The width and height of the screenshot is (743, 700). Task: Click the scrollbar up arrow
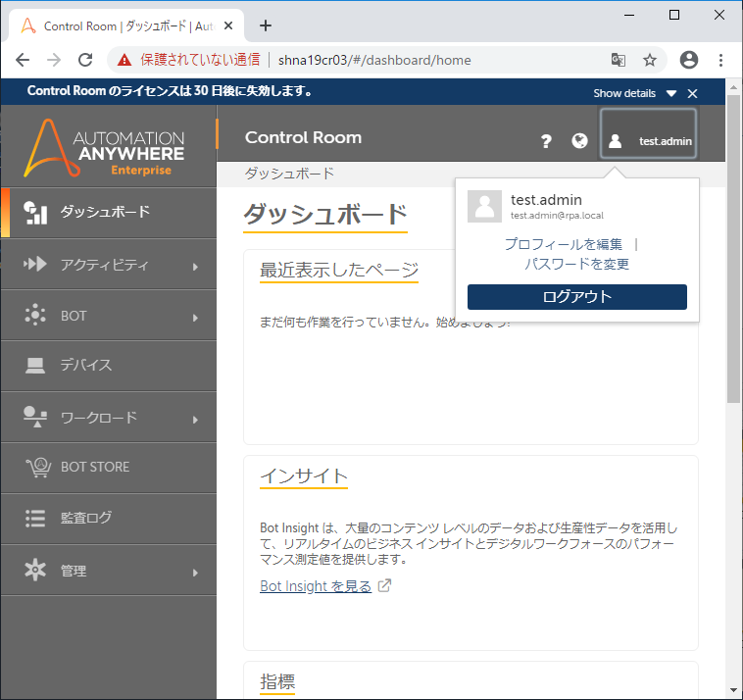point(733,87)
